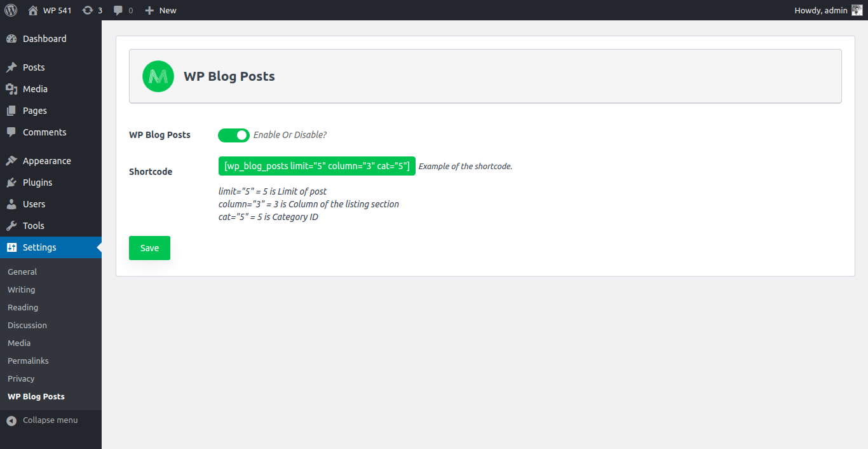This screenshot has height=449, width=868.
Task: Click the Shortcode field label
Action: [x=151, y=172]
